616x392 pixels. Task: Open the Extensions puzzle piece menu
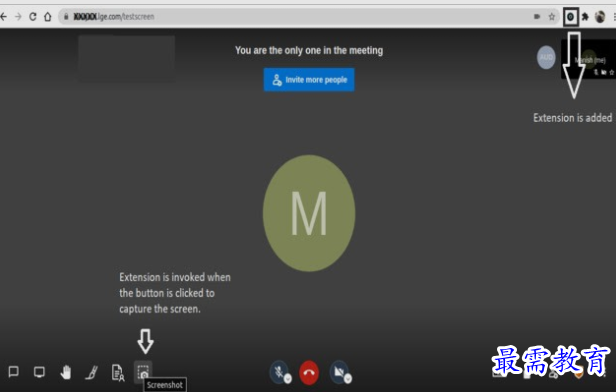(585, 16)
